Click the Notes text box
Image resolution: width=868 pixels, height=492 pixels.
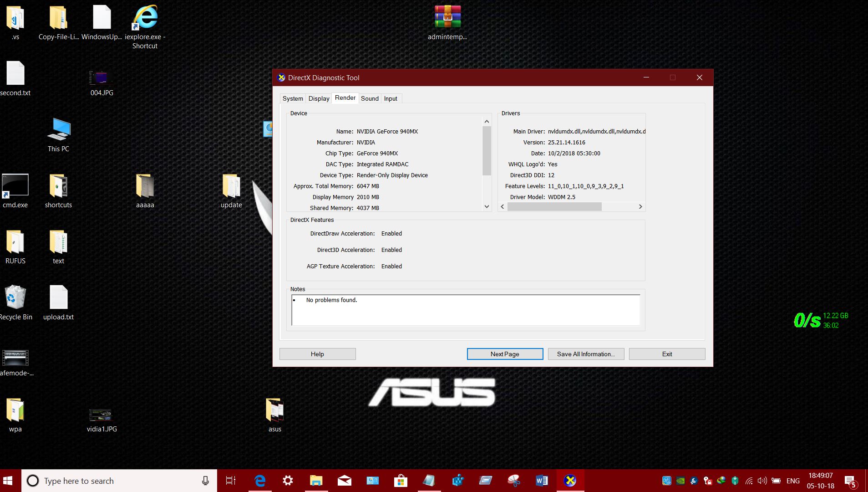pyautogui.click(x=466, y=310)
